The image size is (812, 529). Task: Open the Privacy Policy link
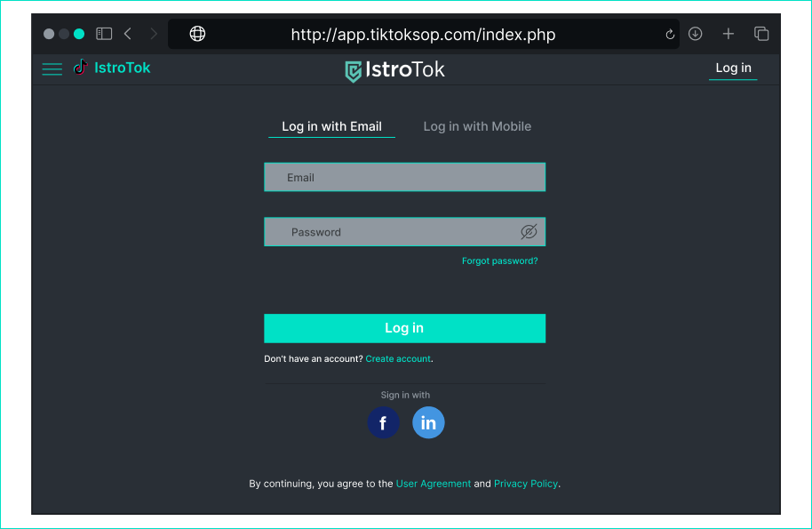click(526, 484)
